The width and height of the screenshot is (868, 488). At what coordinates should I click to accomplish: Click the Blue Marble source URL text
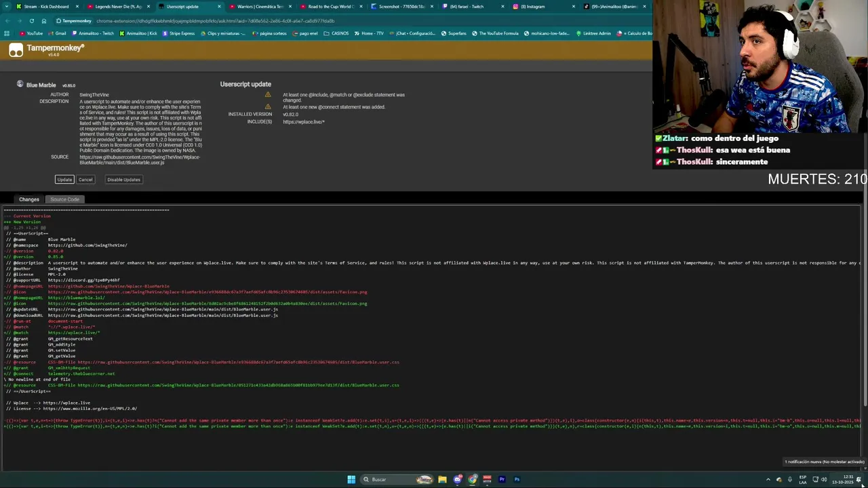click(x=140, y=160)
